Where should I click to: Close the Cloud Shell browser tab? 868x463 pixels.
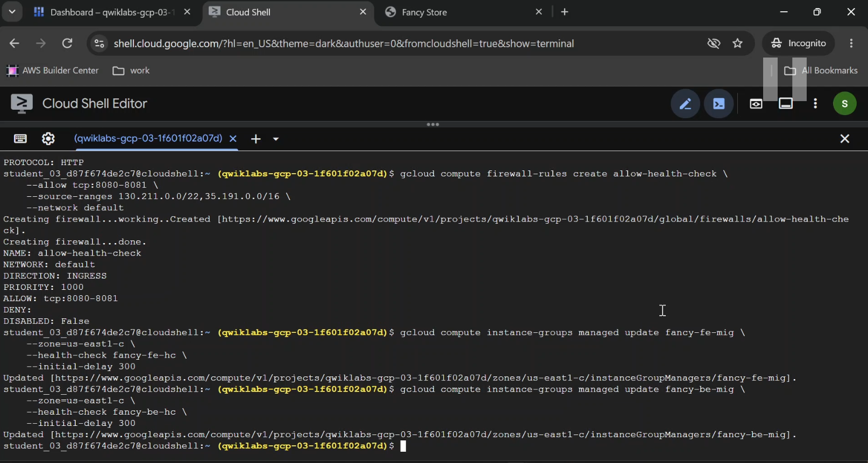363,12
